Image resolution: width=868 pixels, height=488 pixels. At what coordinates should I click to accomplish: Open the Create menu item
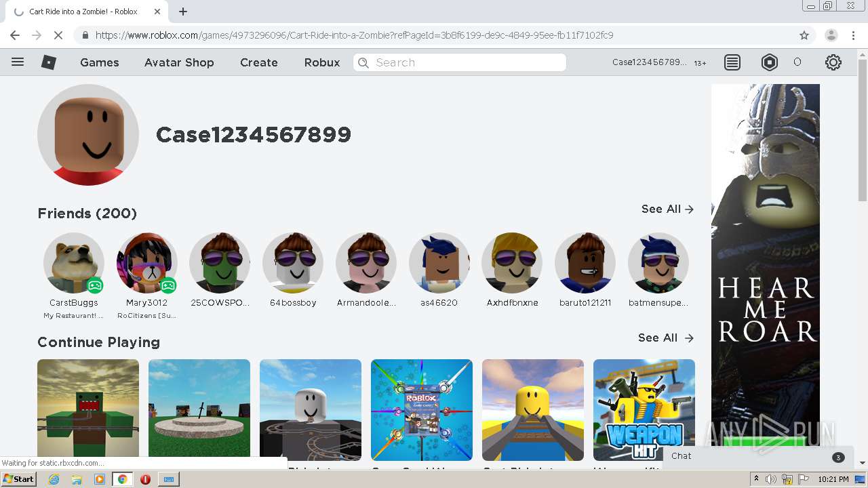[x=259, y=62]
